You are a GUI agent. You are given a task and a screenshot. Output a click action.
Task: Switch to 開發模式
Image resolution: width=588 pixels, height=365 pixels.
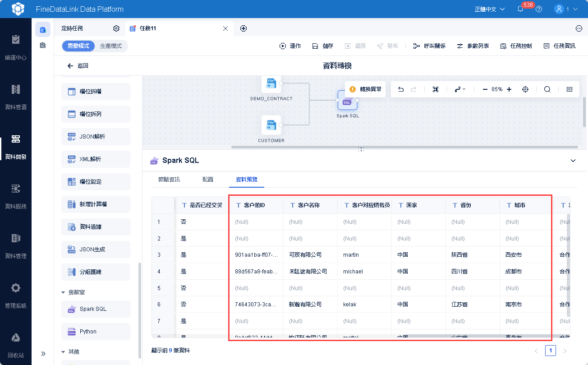coord(78,46)
